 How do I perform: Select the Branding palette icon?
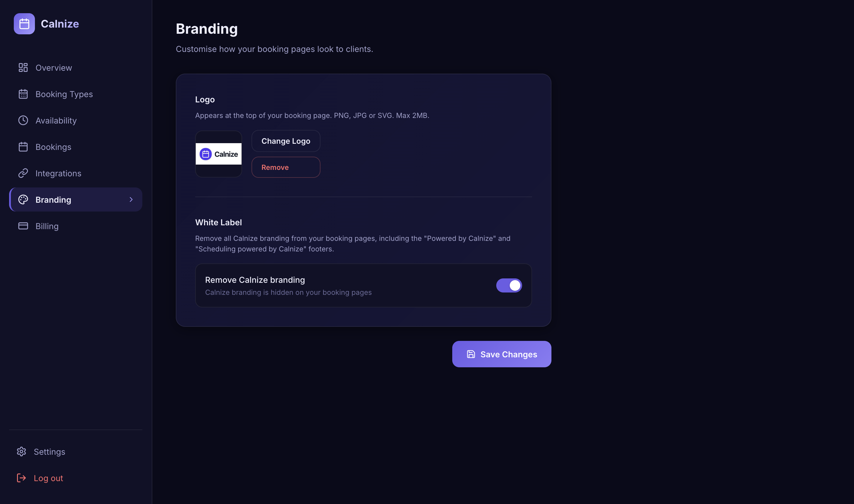pos(23,200)
